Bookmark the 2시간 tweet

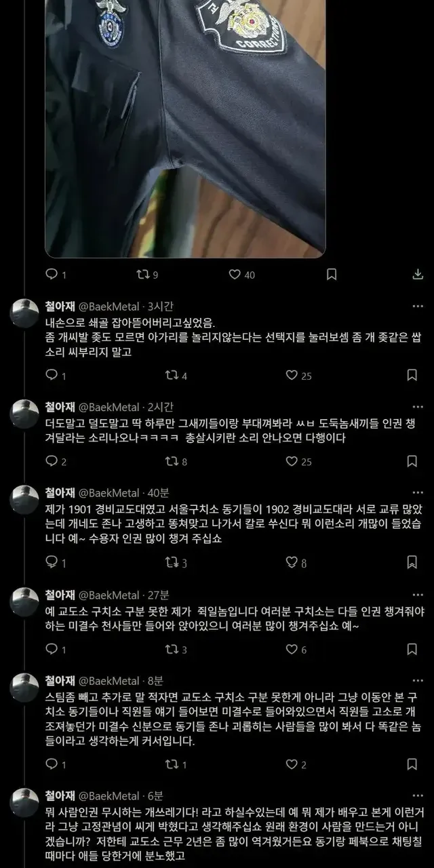[x=412, y=461]
